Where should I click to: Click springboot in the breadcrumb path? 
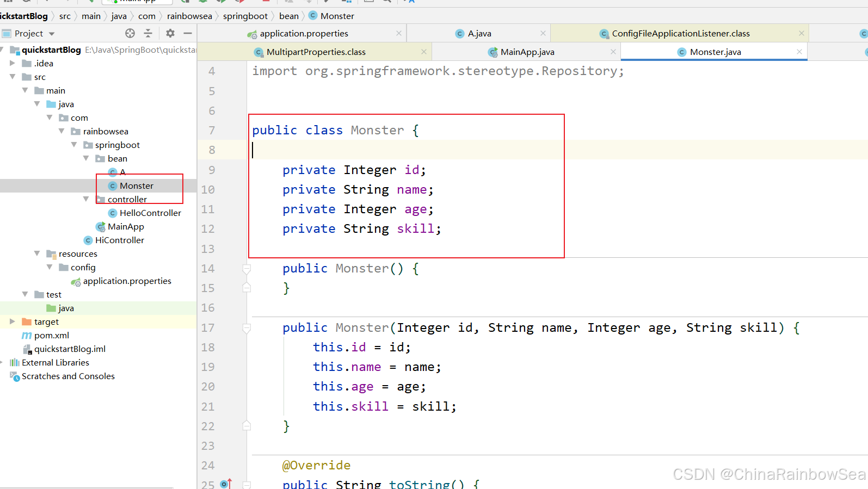click(245, 16)
